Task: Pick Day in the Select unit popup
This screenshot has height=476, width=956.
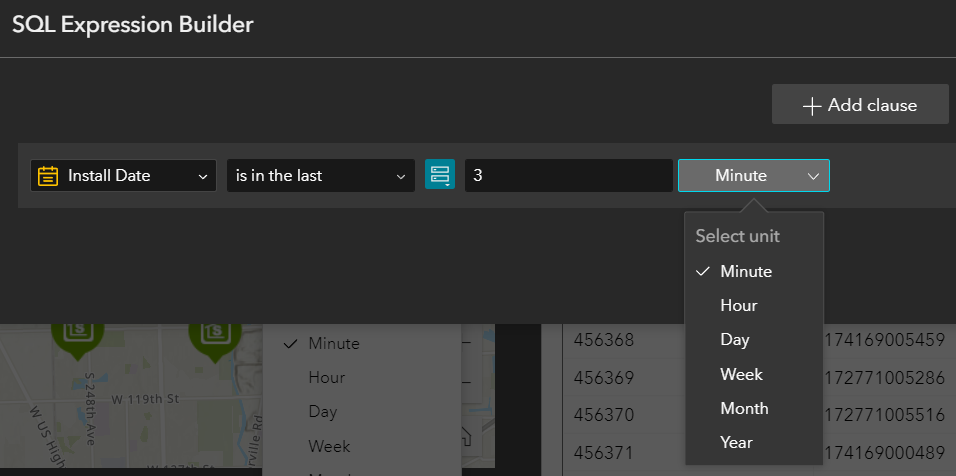Action: [735, 340]
